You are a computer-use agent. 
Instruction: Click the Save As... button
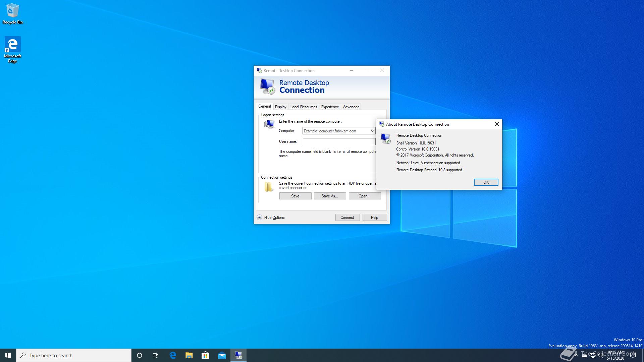[x=330, y=196]
